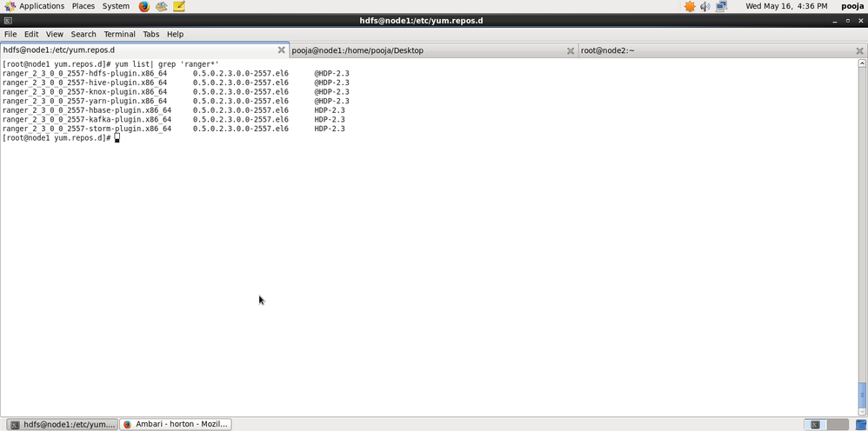Switch to the root@node2:~ tab
The height and width of the screenshot is (431, 868).
point(723,51)
